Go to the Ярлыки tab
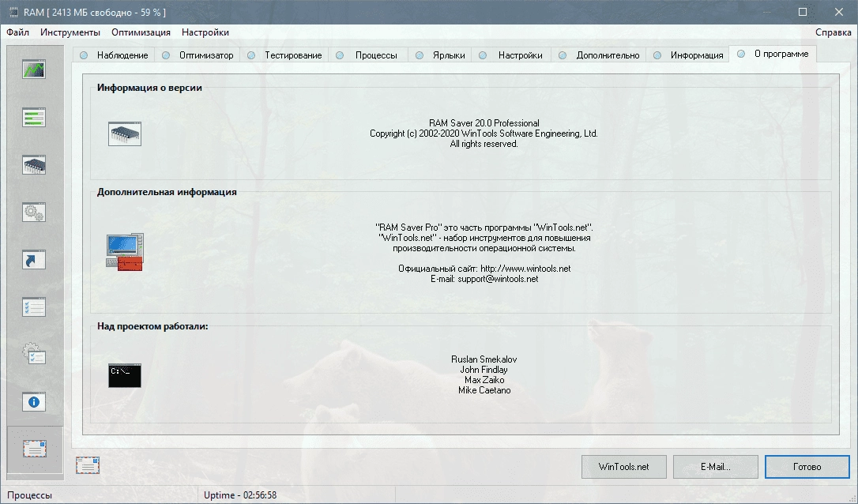The width and height of the screenshot is (858, 504). coord(441,55)
